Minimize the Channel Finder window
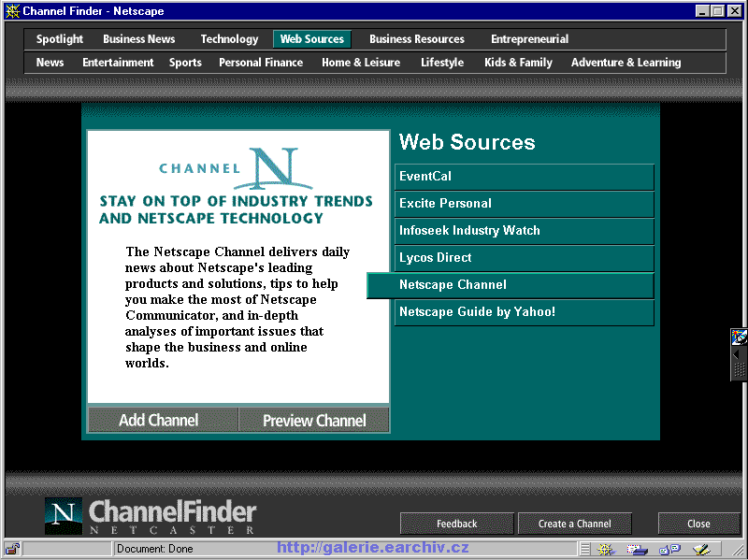The image size is (748, 560). click(702, 11)
